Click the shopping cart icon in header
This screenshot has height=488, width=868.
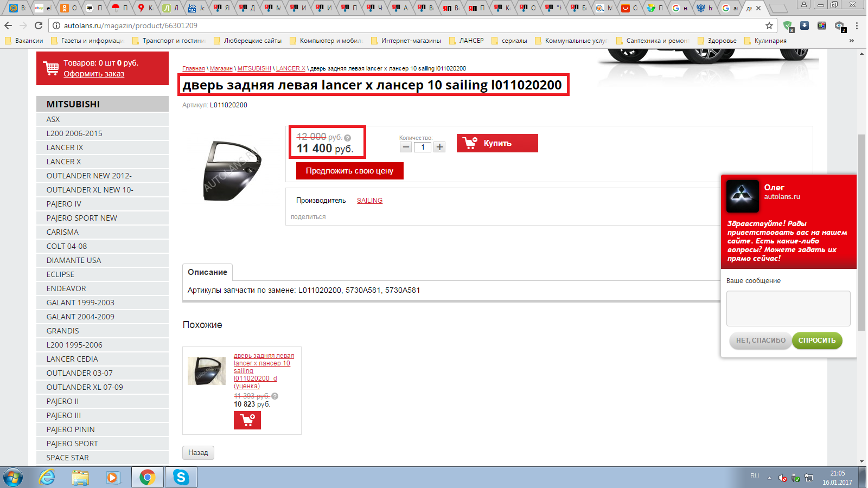pos(51,68)
